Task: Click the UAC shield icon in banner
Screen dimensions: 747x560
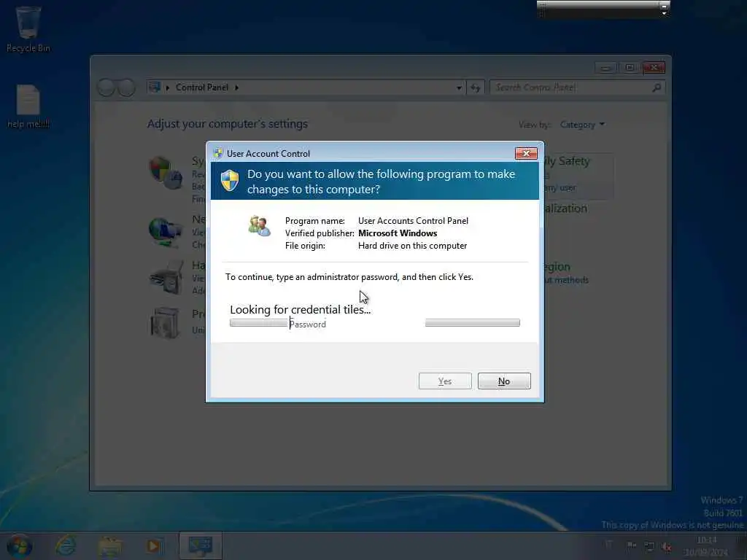Action: tap(230, 181)
